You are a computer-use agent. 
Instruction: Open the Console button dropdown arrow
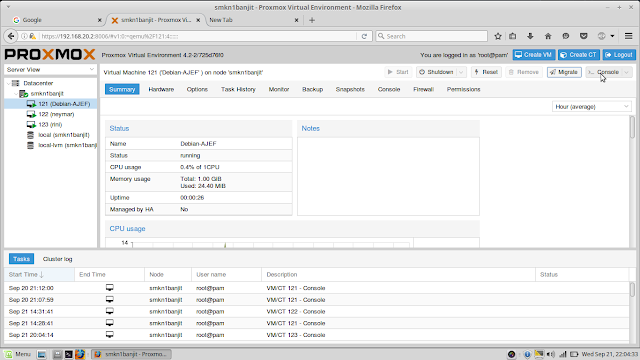(x=627, y=72)
